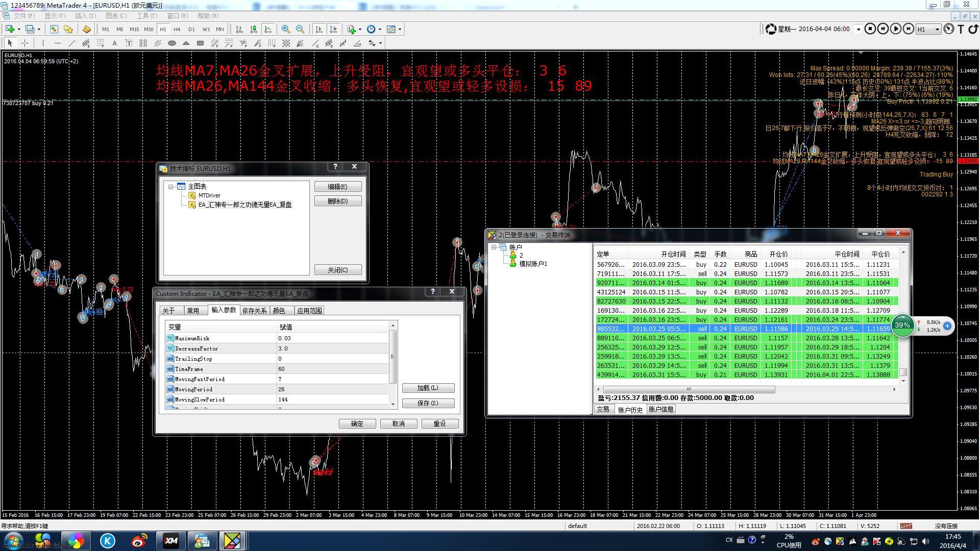This screenshot has height=551, width=980.
Task: Switch chart to D1 timeframe
Action: pyautogui.click(x=191, y=29)
